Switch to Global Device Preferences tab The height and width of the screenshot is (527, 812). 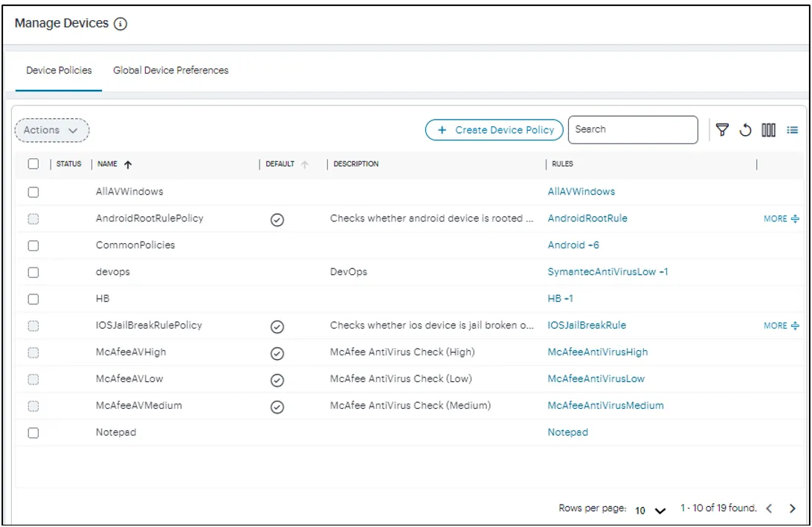point(171,71)
